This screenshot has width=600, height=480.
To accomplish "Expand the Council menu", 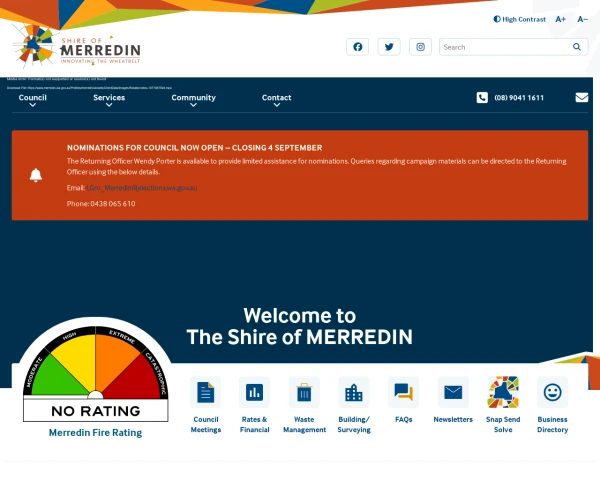I will pyautogui.click(x=33, y=100).
